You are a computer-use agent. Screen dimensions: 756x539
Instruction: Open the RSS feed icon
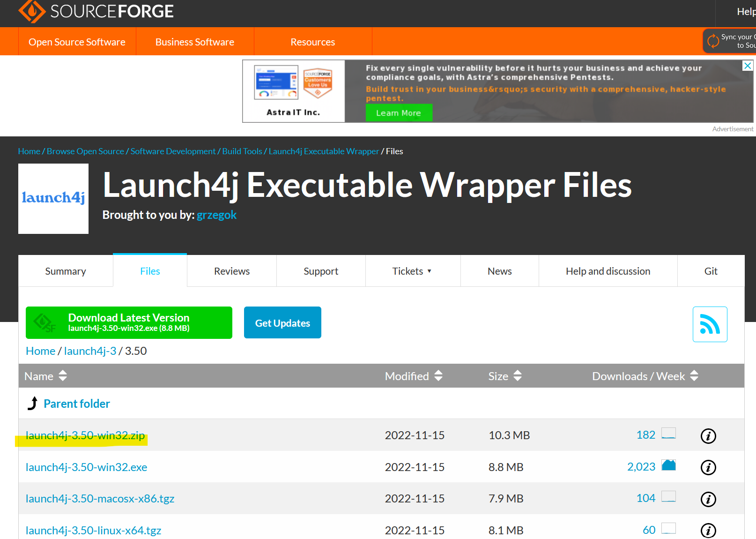710,324
